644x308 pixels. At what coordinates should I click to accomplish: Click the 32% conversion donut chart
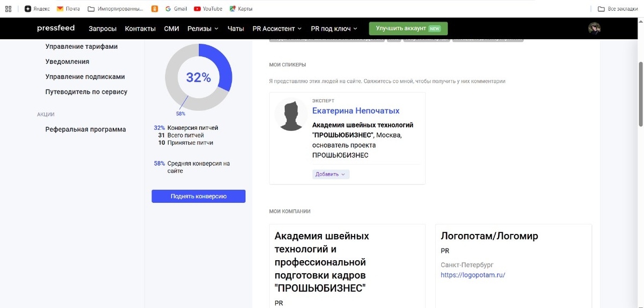pos(199,77)
